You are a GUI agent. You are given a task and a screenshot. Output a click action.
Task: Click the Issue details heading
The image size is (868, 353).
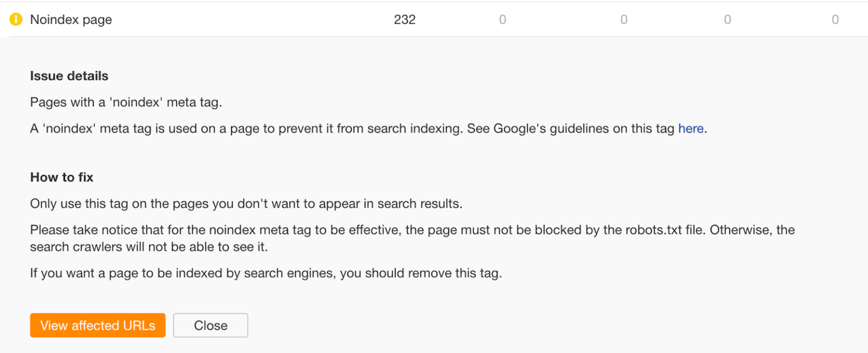69,76
